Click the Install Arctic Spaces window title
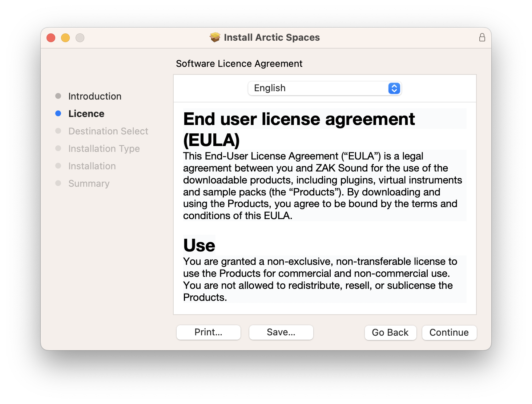 (272, 37)
